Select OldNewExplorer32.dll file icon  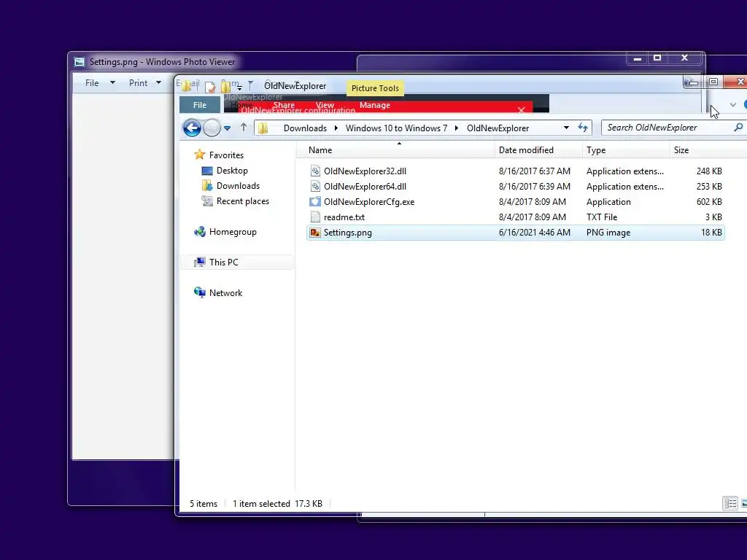click(315, 171)
